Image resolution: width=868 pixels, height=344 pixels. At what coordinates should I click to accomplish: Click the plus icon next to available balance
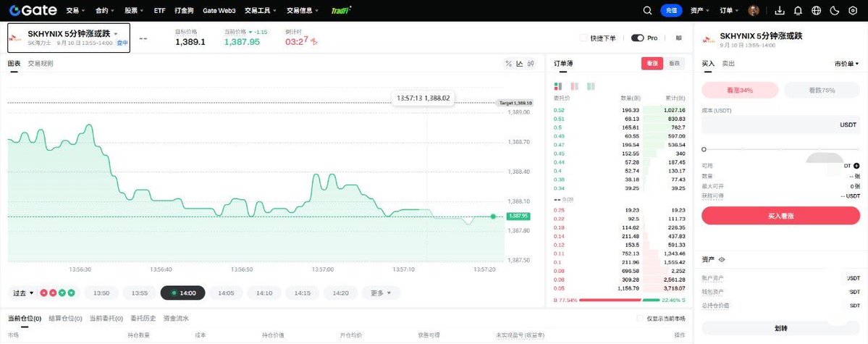856,166
